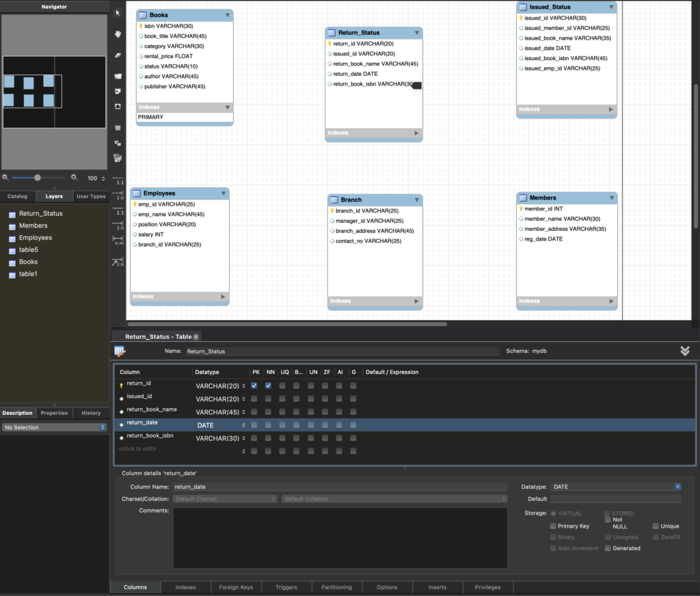Open the Catalog tab
Viewport: 700px width, 596px height.
18,196
